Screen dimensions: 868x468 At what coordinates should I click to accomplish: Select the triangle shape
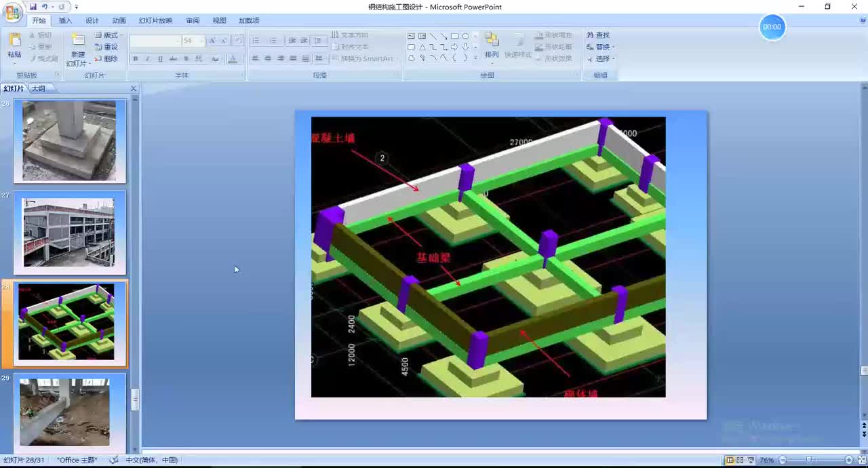(422, 47)
